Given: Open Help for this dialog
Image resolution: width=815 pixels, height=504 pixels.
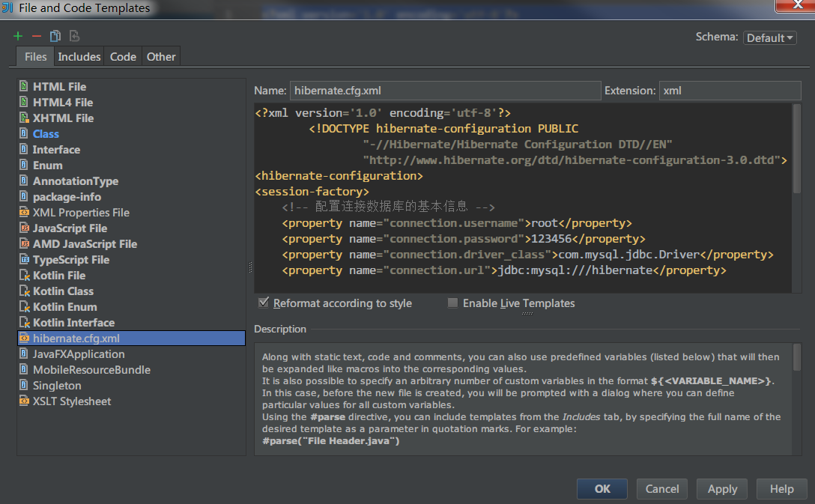Looking at the screenshot, I should coord(782,489).
